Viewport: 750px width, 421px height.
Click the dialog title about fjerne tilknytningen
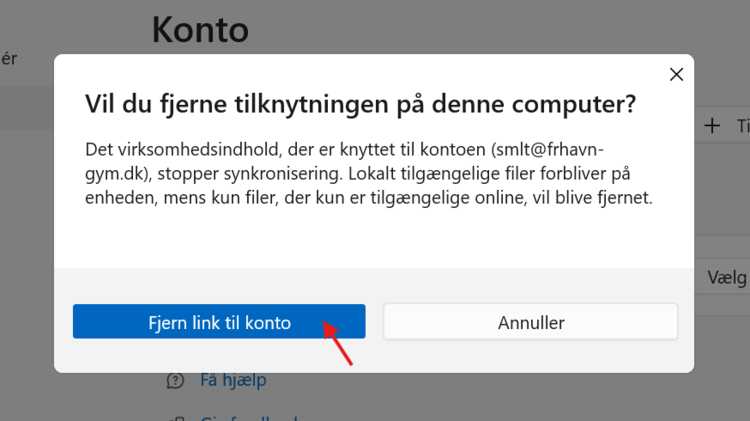tap(360, 105)
